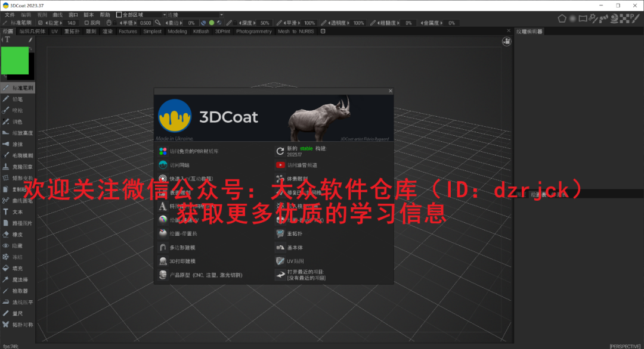Viewport: 644px width, 349px height.
Task: Select the 拾取器 color picker tool
Action: click(x=17, y=291)
